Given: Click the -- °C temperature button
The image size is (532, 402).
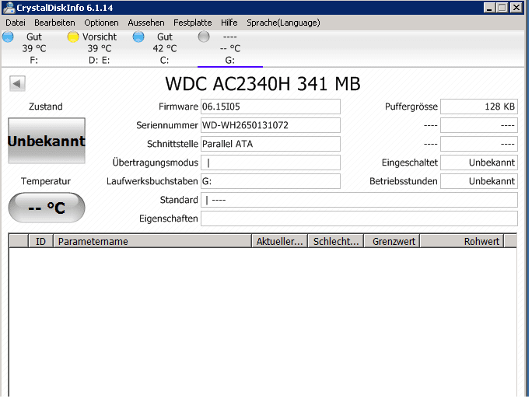Looking at the screenshot, I should tap(47, 208).
